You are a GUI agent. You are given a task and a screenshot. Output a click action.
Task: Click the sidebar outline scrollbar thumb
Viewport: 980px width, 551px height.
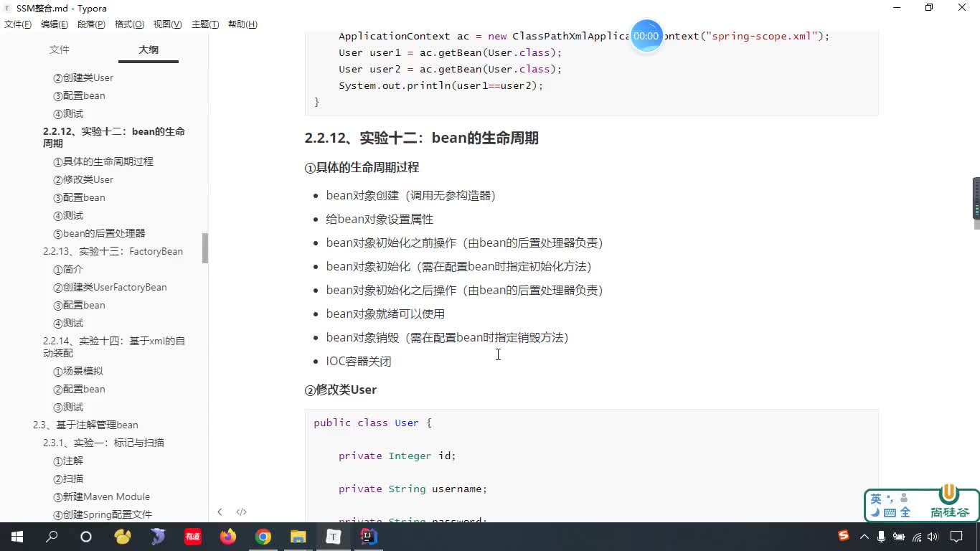pos(205,248)
